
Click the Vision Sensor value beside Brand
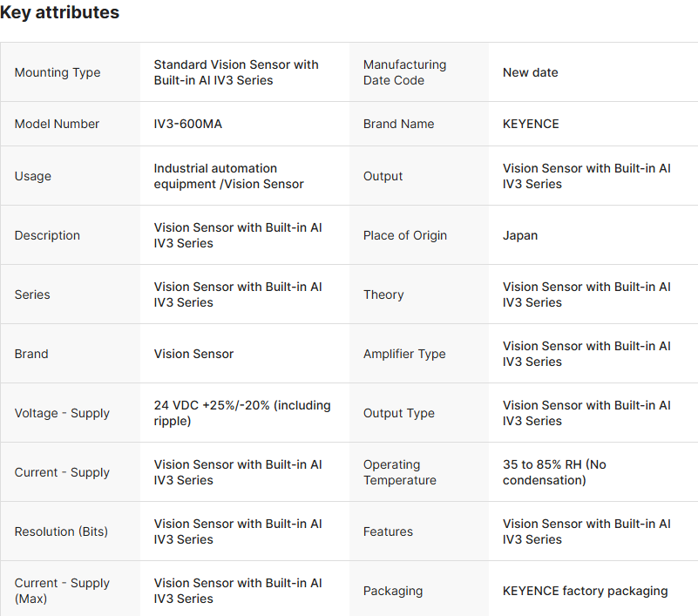[193, 354]
